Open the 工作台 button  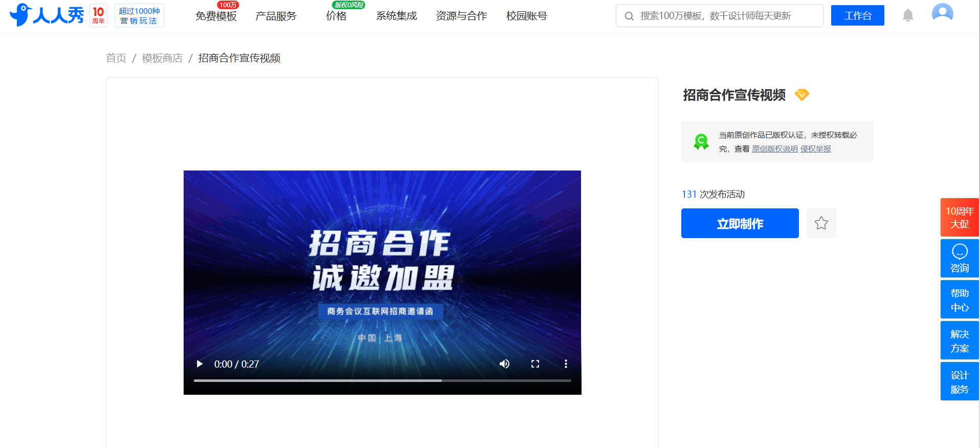(858, 15)
